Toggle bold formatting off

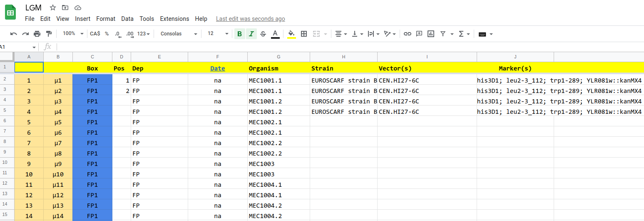[239, 34]
